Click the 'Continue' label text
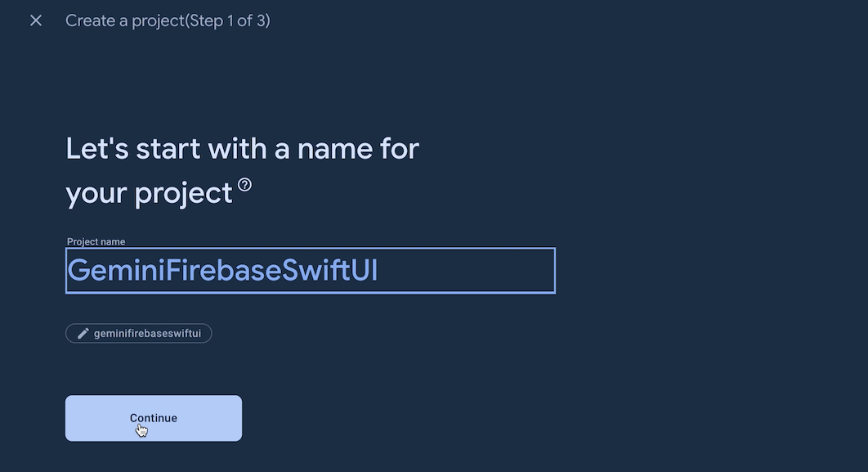Viewport: 868px width, 472px height. [x=154, y=418]
